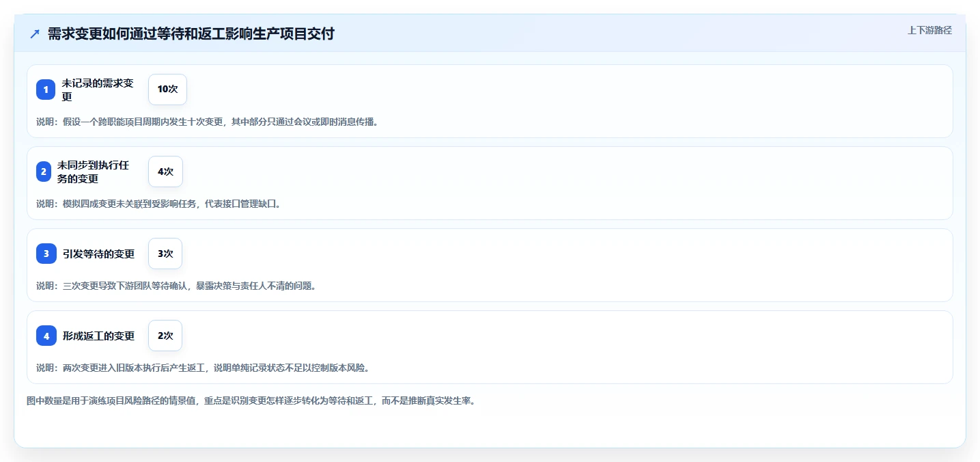
Task: Click the 上下游路径 label
Action: (929, 30)
